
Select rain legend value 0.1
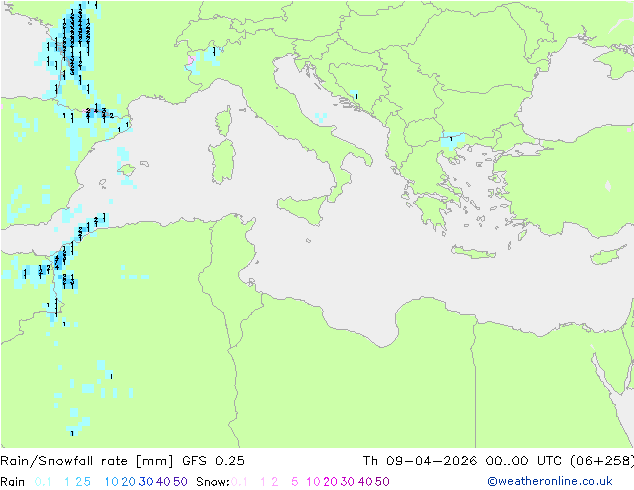coord(43,482)
